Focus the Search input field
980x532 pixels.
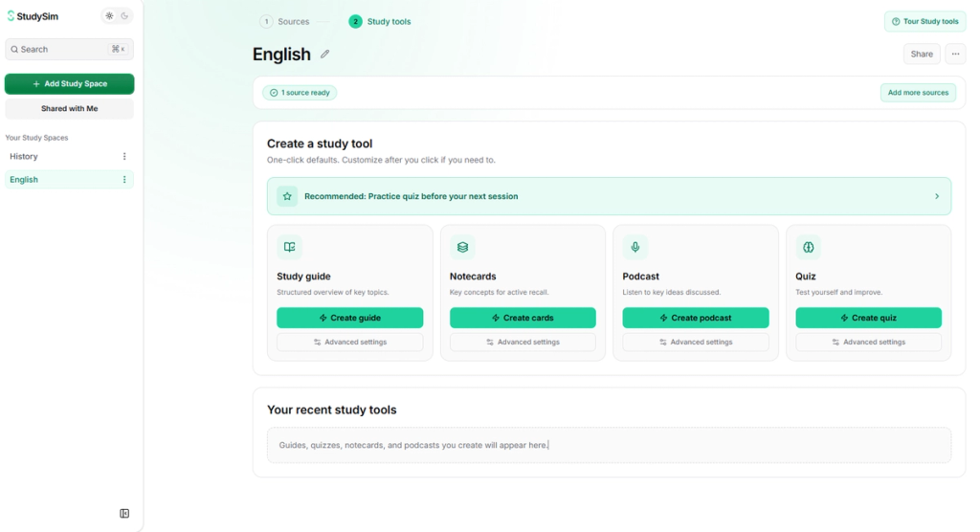click(x=69, y=50)
